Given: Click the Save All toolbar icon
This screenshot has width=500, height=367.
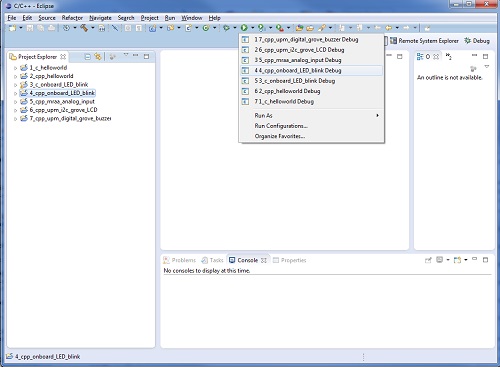Looking at the screenshot, I should (41, 28).
